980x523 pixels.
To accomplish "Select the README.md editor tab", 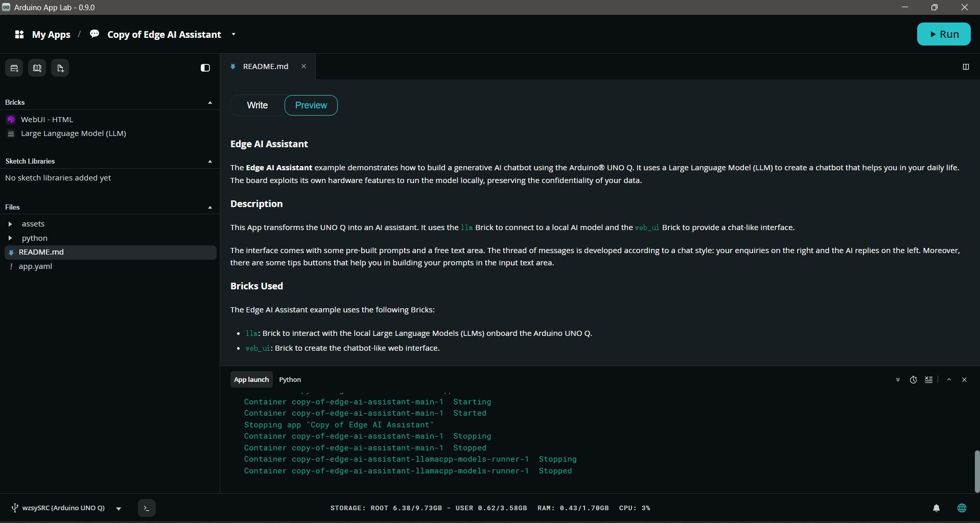I will [x=268, y=66].
